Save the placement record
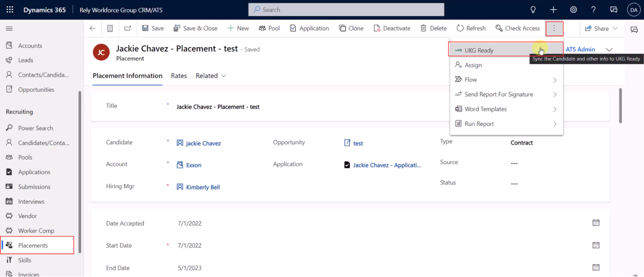Image resolution: width=644 pixels, height=277 pixels. 153,29
